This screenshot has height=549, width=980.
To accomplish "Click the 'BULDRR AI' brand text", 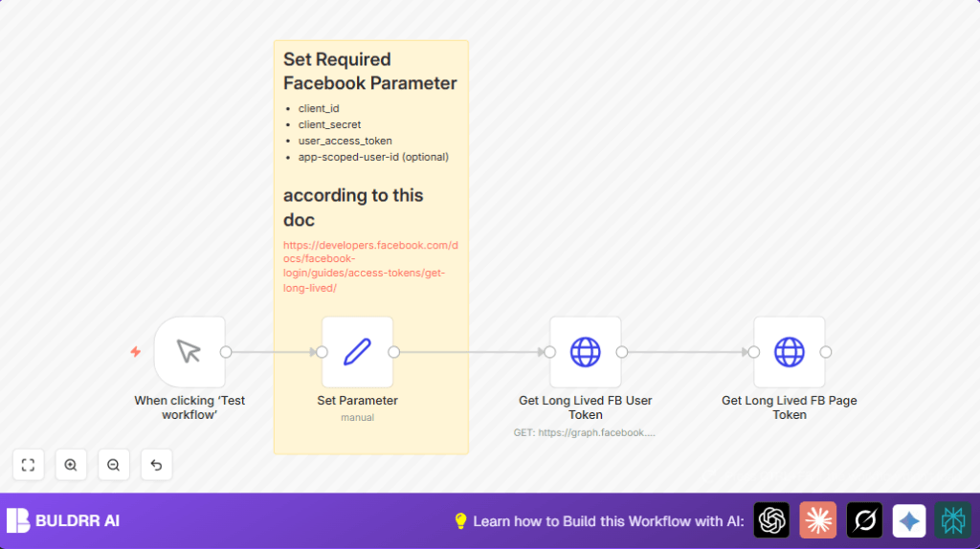I will pos(78,521).
